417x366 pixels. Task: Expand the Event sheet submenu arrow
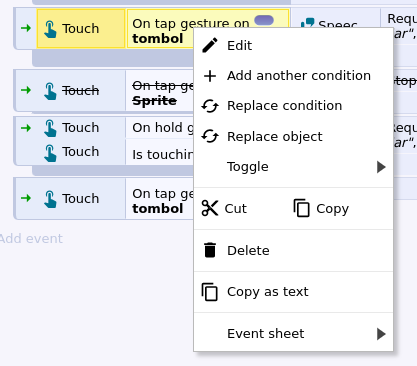[x=381, y=334]
